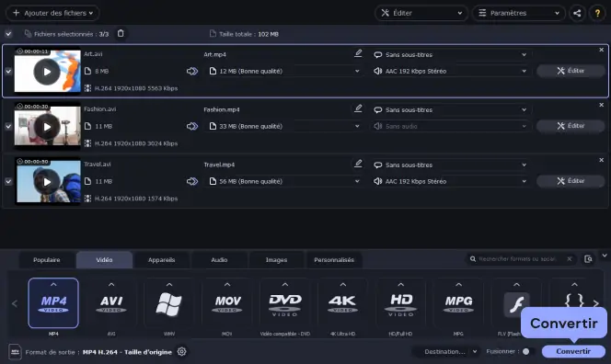
Task: Click Éditer button for Travel.avi
Action: [571, 181]
